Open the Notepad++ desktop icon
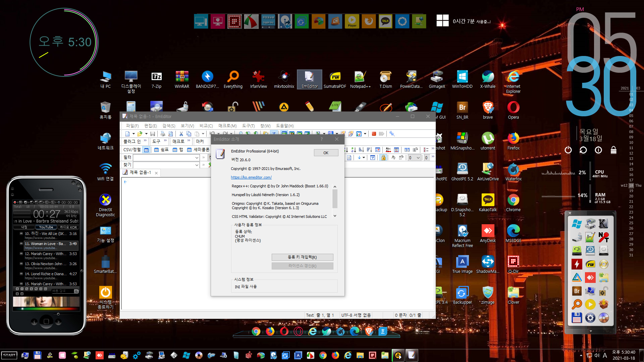The height and width of the screenshot is (362, 644). click(360, 79)
